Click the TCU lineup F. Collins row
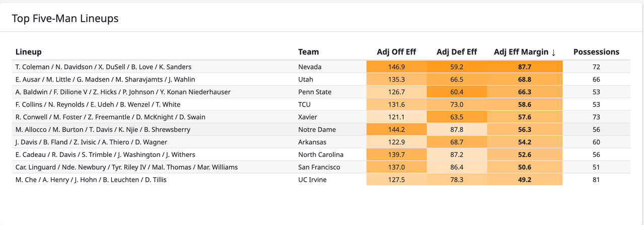The height and width of the screenshot is (225, 644). (322, 104)
